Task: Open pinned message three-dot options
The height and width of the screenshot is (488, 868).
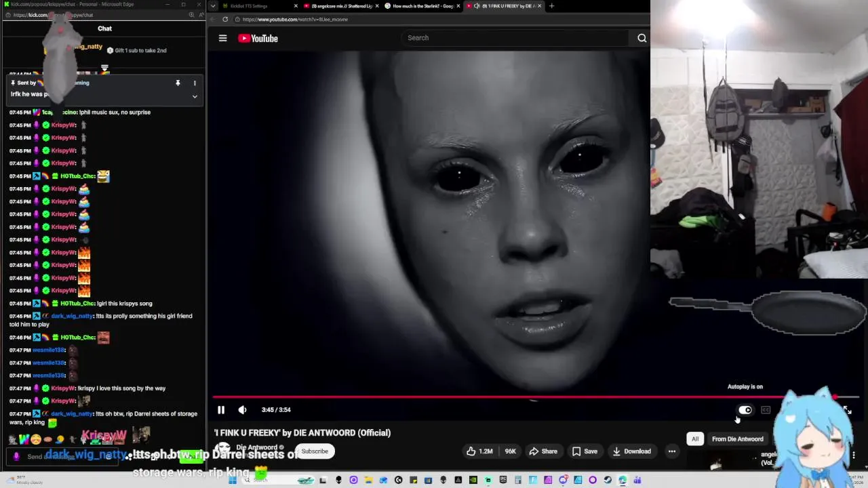Action: point(195,83)
